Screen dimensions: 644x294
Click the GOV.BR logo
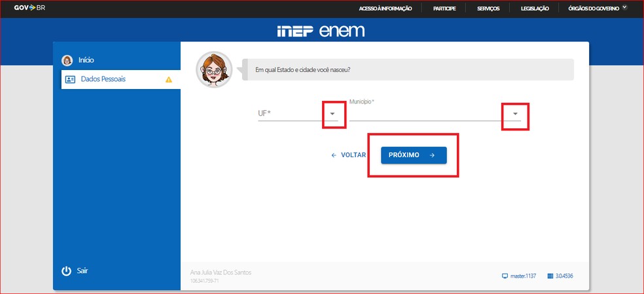tap(29, 8)
